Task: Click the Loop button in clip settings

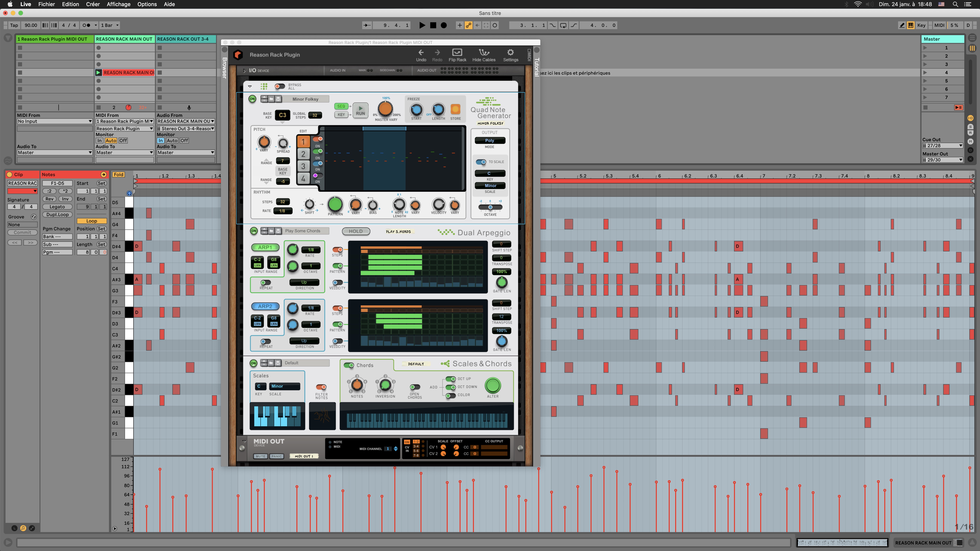Action: pyautogui.click(x=92, y=221)
